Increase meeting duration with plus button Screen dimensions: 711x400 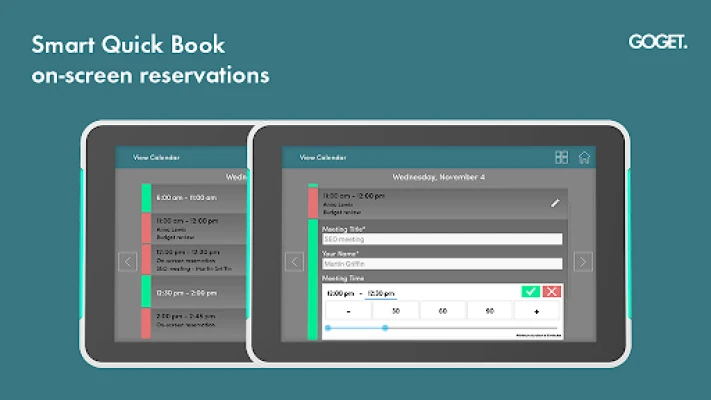tap(536, 311)
